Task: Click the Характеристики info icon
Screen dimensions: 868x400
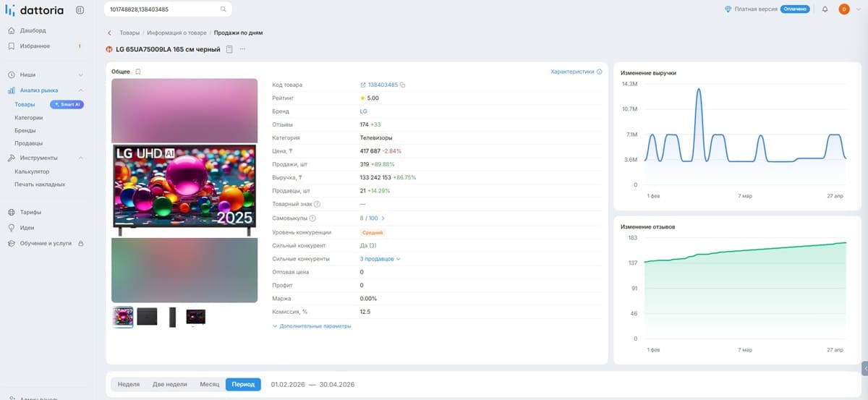Action: click(599, 72)
